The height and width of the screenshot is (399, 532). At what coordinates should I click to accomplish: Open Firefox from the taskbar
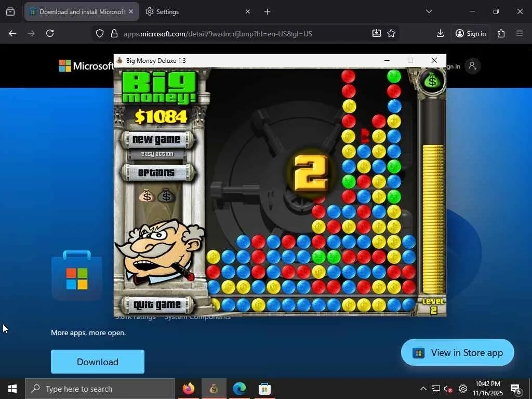click(x=188, y=389)
